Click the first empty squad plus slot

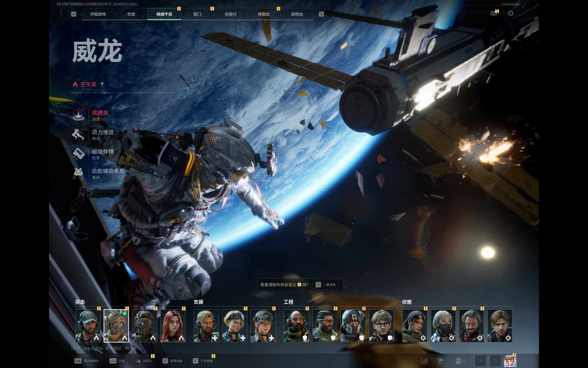pyautogui.click(x=480, y=361)
